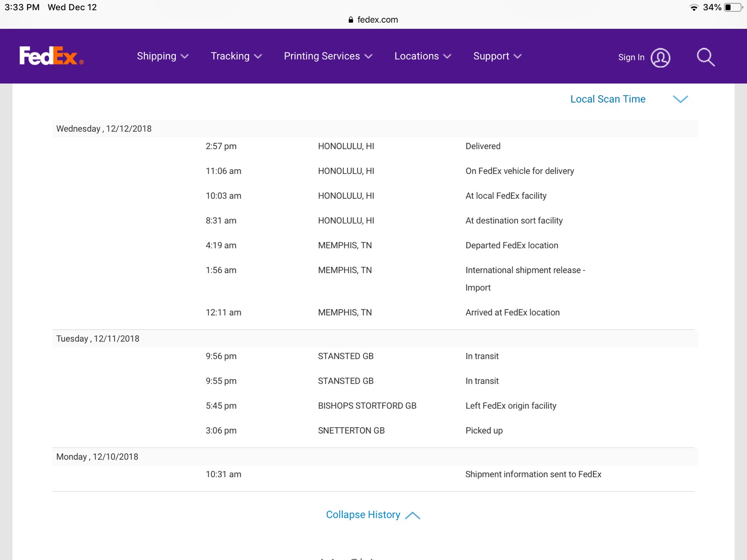Click the 11:06 am time entry

pos(223,171)
